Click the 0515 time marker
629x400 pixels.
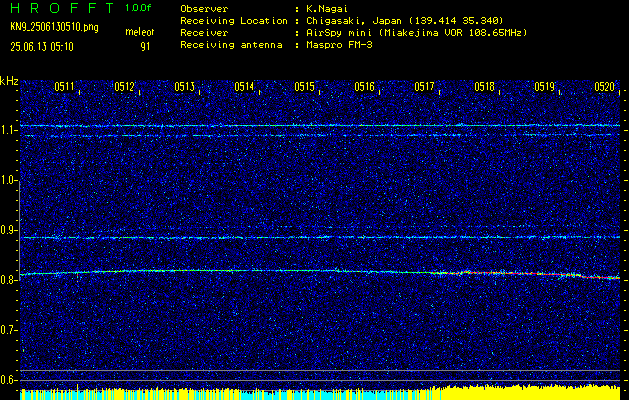click(x=304, y=87)
